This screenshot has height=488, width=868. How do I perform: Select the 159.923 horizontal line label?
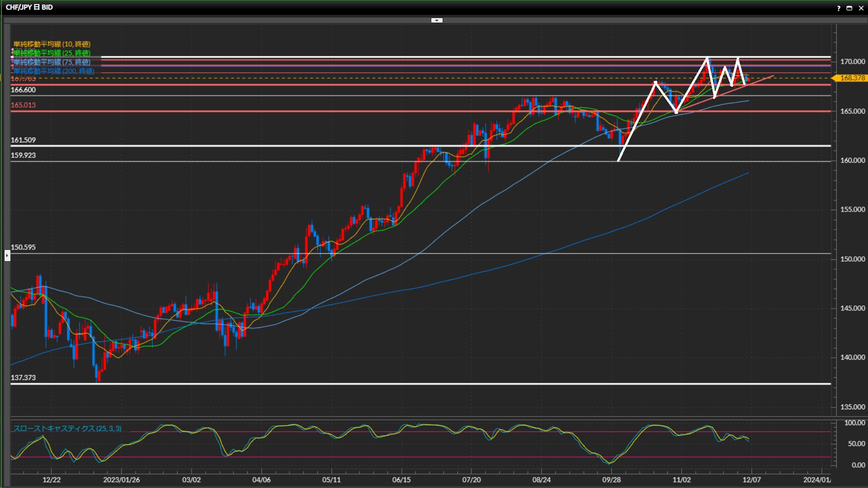23,155
